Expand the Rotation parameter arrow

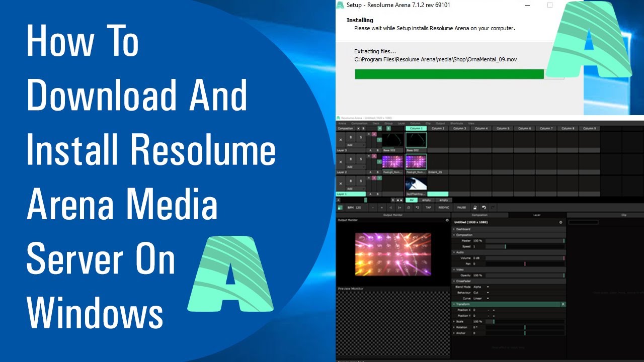454,327
